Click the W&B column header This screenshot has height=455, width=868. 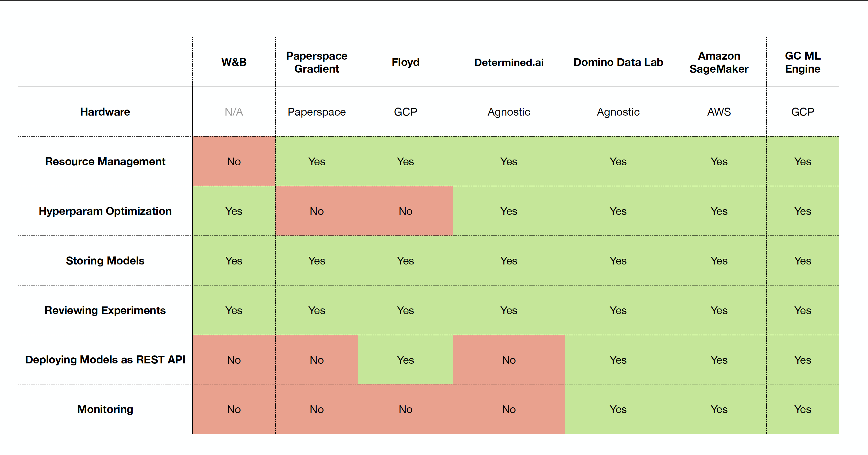point(234,62)
